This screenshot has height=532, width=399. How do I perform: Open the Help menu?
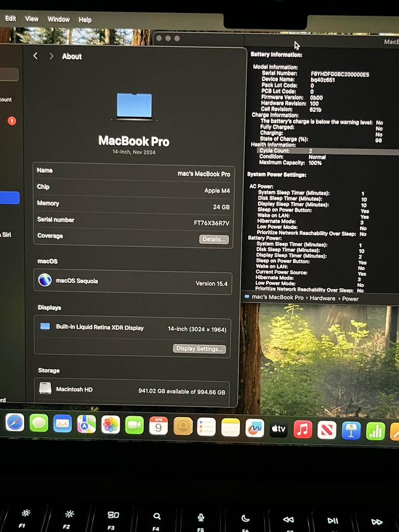[85, 20]
